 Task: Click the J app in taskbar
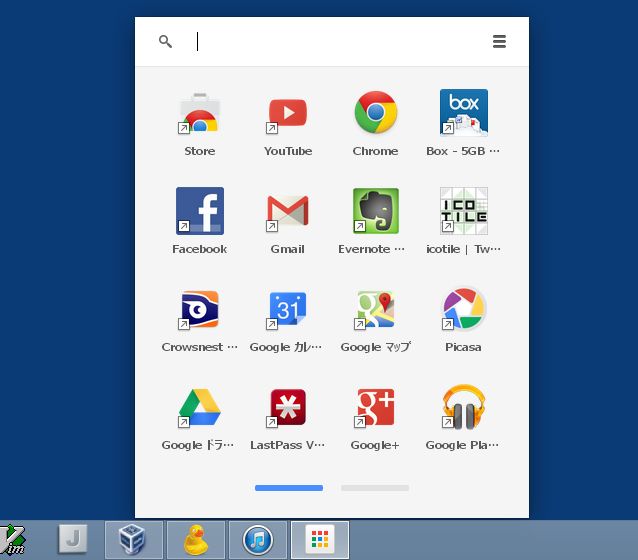pos(73,540)
